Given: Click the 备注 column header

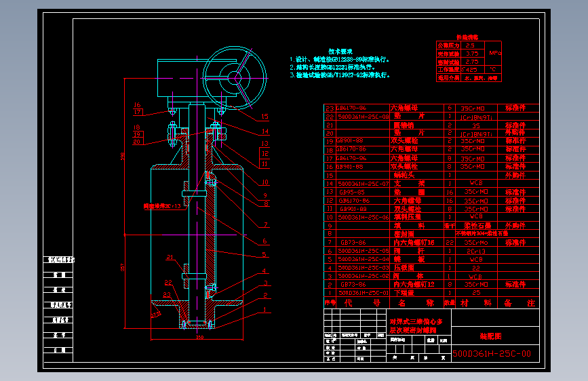Looking at the screenshot, I should click(520, 302).
